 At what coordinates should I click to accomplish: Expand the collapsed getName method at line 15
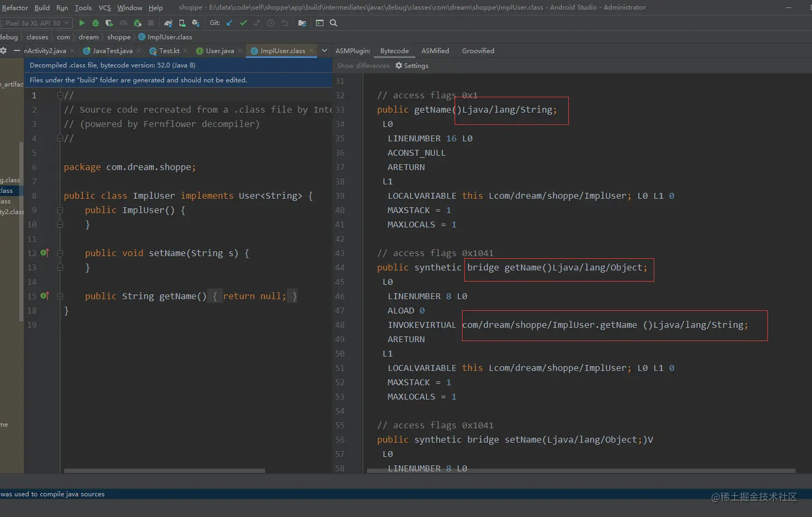pos(60,296)
